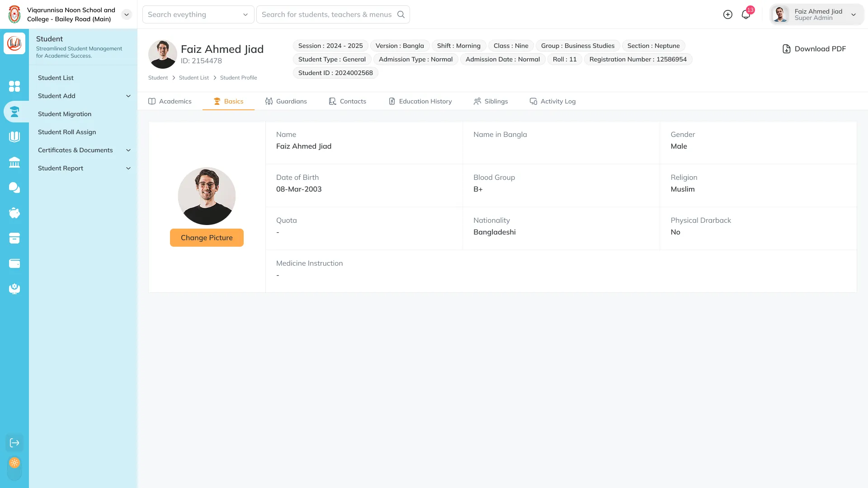Click the students, teachers & menus search field
Screen dimensions: 868x488
326,14
